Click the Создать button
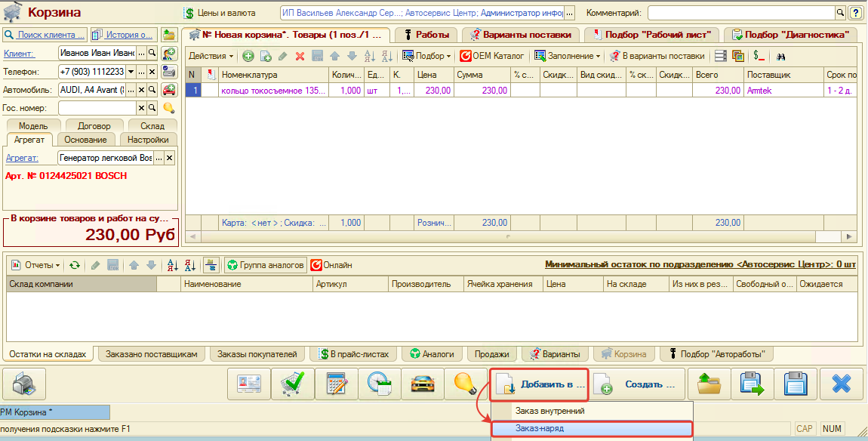 click(639, 384)
